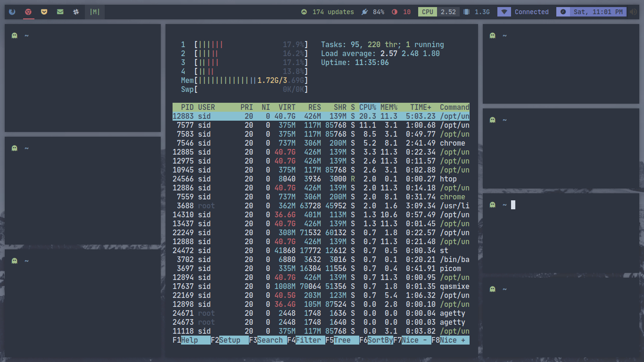Screen dimensions: 644x362
Task: Mute with the volume speaker icon
Action: (634, 12)
